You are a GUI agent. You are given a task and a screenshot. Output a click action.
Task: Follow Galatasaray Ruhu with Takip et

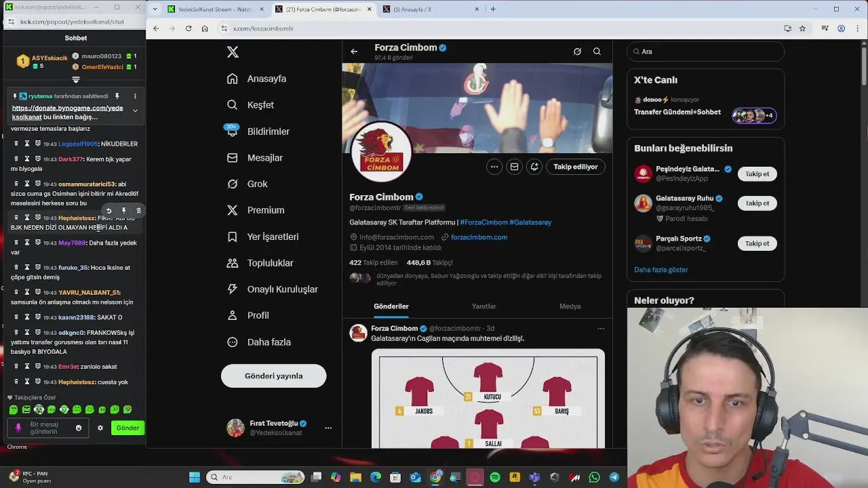click(x=757, y=203)
